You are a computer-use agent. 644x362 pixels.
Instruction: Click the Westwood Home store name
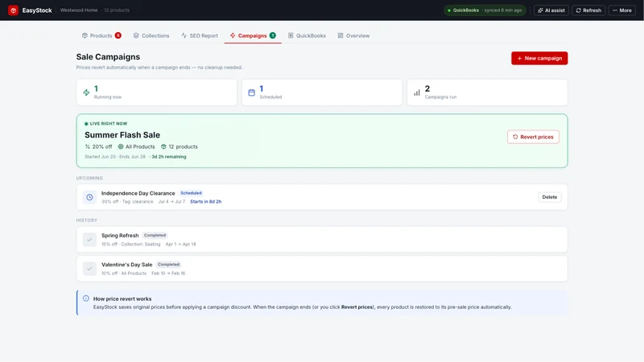pos(79,10)
